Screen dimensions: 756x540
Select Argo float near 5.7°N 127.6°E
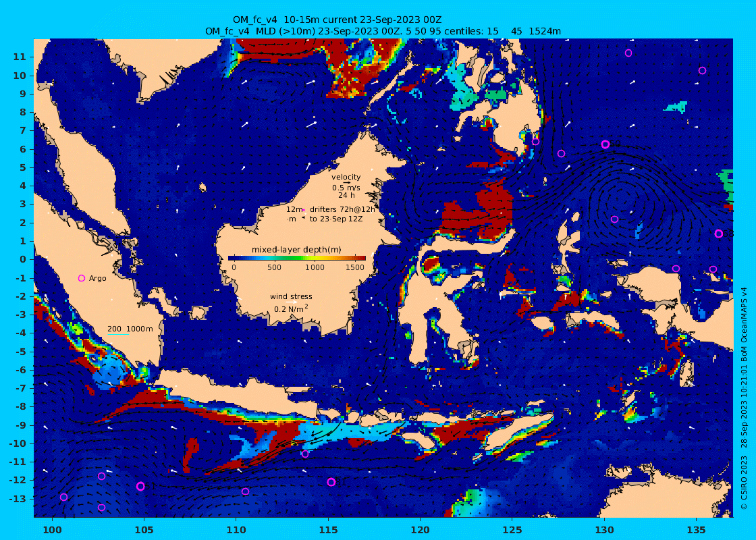point(561,154)
